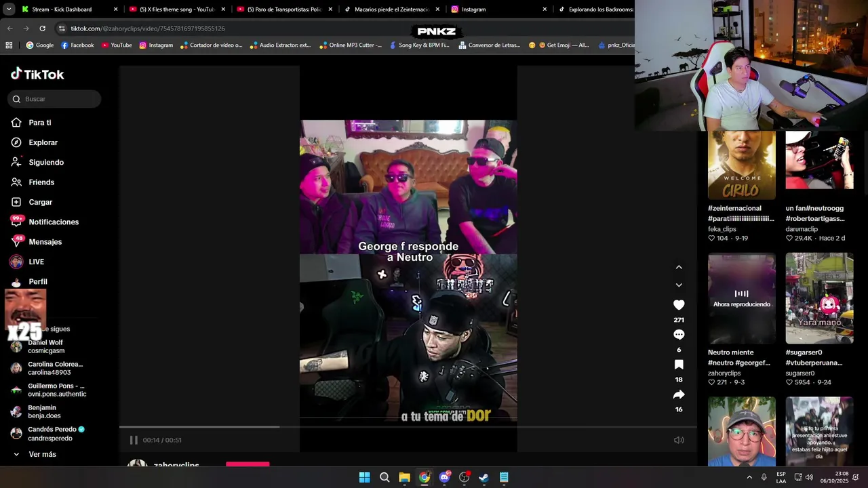Go back in browser history
This screenshot has height=488, width=868.
click(9, 28)
